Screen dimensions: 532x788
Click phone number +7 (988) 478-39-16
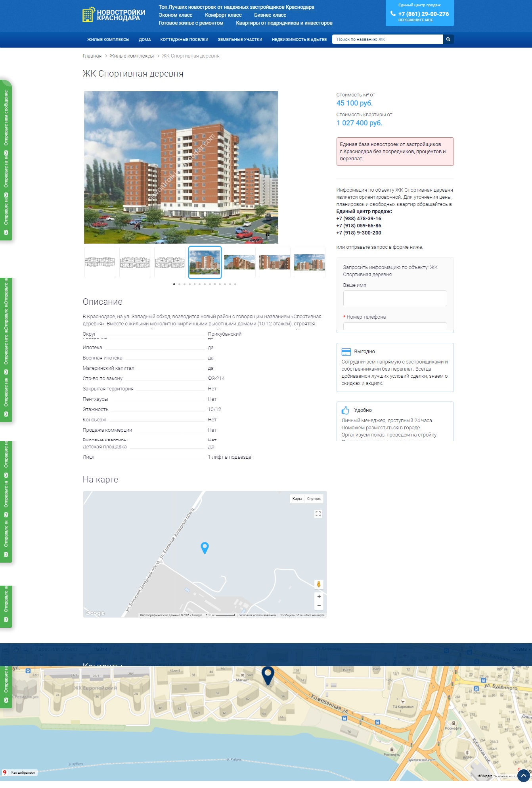[x=359, y=219]
